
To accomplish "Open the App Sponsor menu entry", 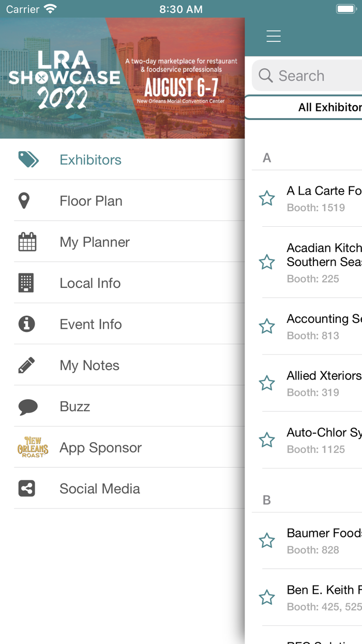I will pyautogui.click(x=100, y=448).
